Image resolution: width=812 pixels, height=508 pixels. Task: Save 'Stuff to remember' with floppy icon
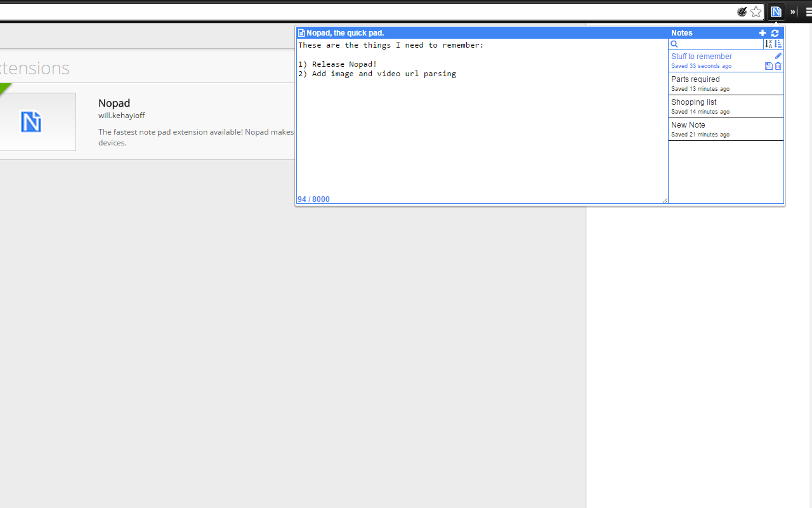pos(769,66)
